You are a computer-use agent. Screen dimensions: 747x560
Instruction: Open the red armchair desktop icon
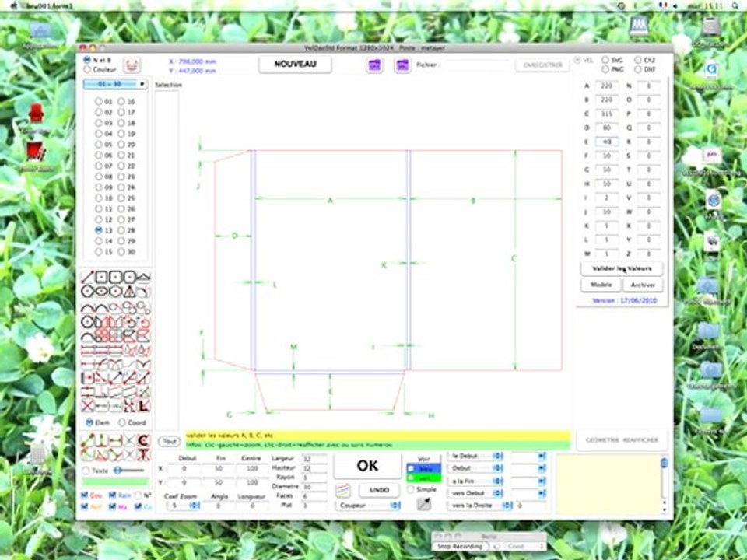[x=37, y=114]
